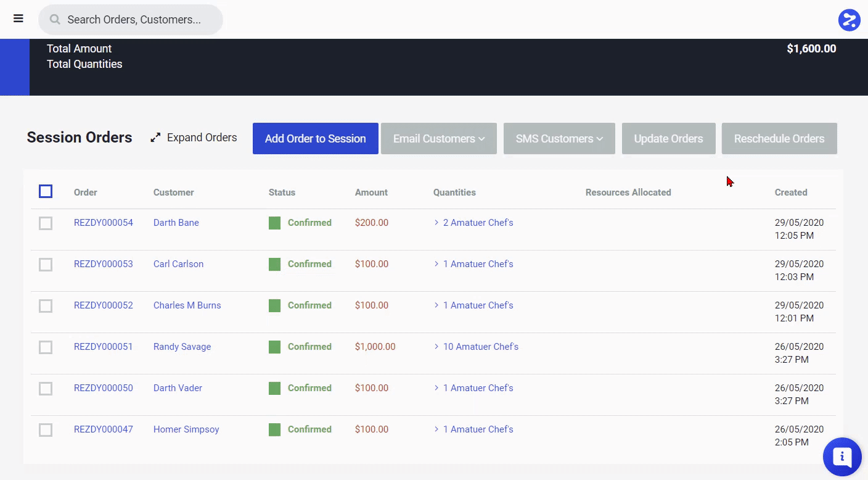
Task: Click created date 29/05/2020 12:05 PM
Action: tap(800, 229)
